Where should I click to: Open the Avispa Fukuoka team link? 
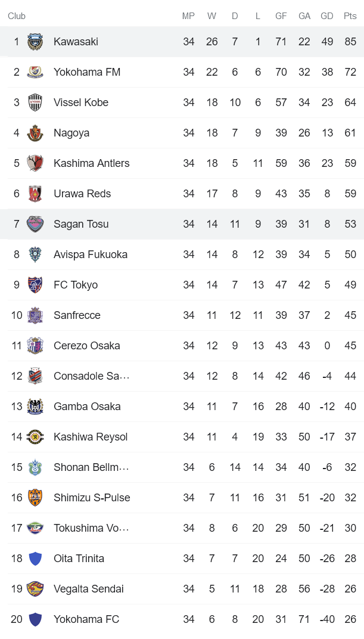point(91,255)
